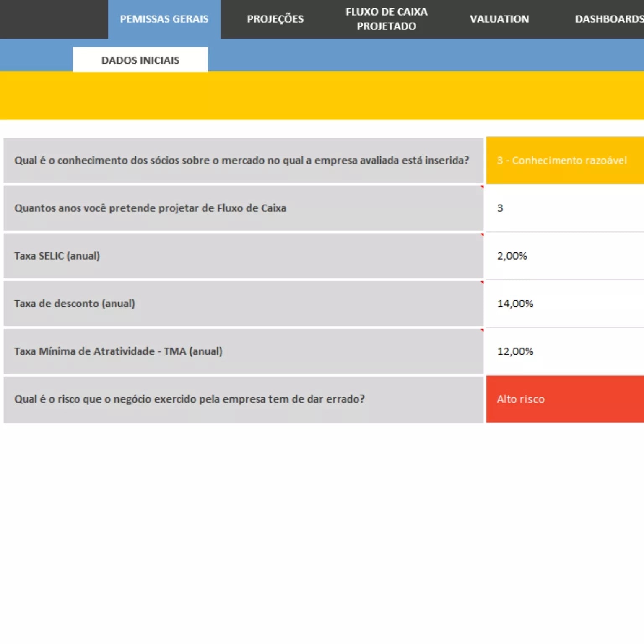Open the PEMISSAS GERAIS tab
The width and height of the screenshot is (644, 644).
tap(164, 19)
